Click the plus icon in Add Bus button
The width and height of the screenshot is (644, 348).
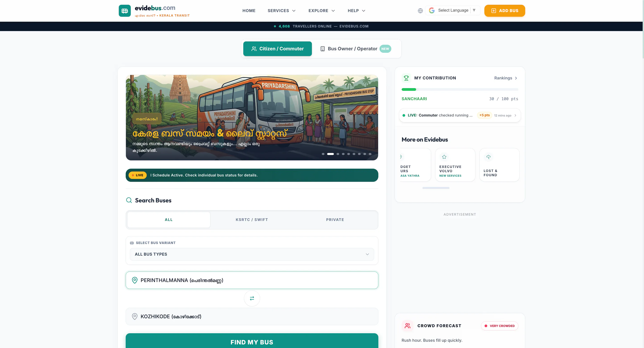coord(494,11)
